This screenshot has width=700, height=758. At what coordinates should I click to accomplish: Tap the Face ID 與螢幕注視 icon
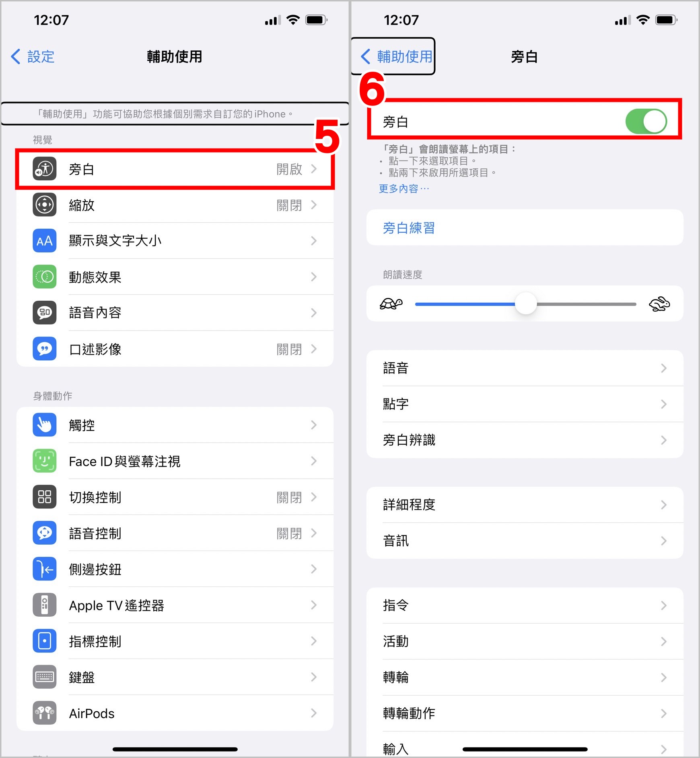click(x=45, y=461)
